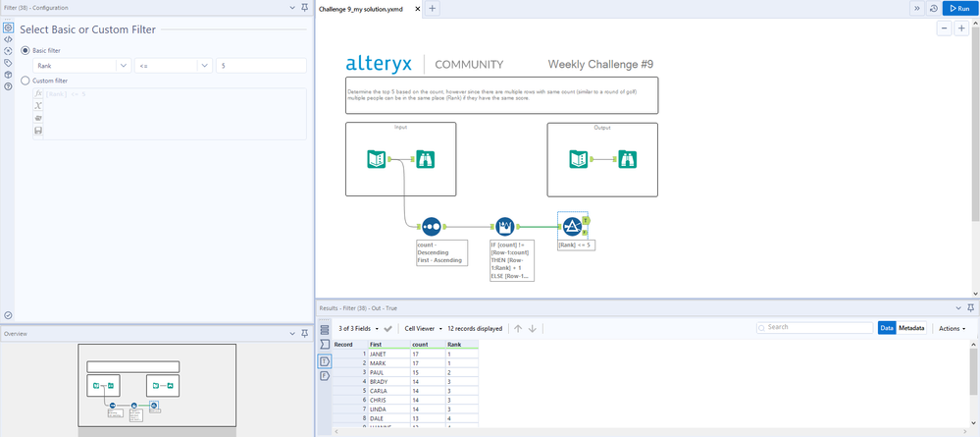Image resolution: width=980 pixels, height=437 pixels.
Task: Open the Configuration gear tab in Filter panel
Action: (8, 28)
